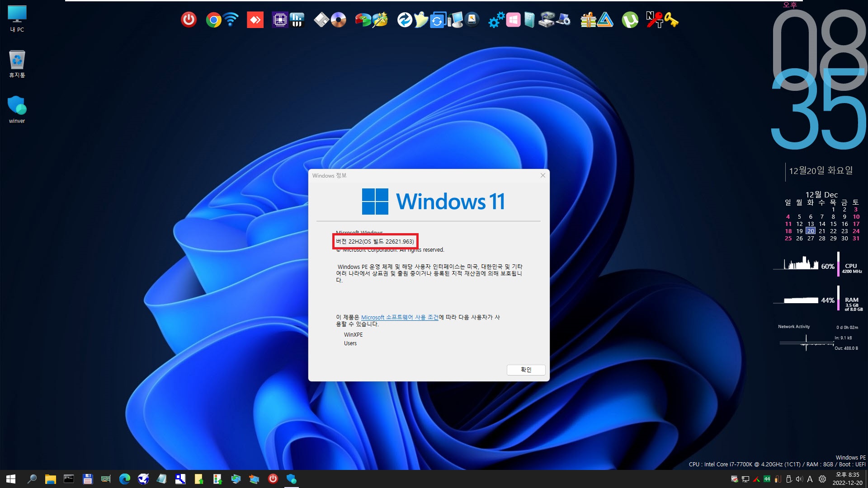868x488 pixels.
Task: Launch the Ghost icon in the dock
Action: tap(421, 20)
